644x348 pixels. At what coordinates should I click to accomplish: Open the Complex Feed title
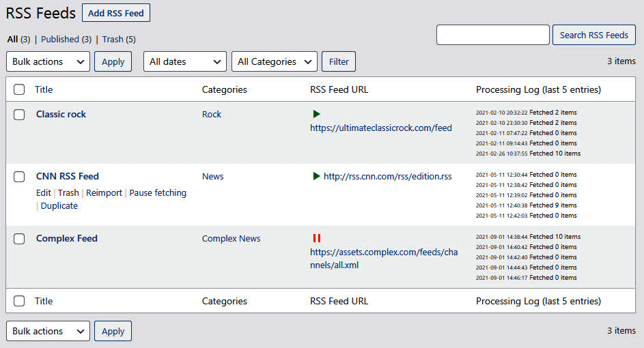pyautogui.click(x=66, y=238)
